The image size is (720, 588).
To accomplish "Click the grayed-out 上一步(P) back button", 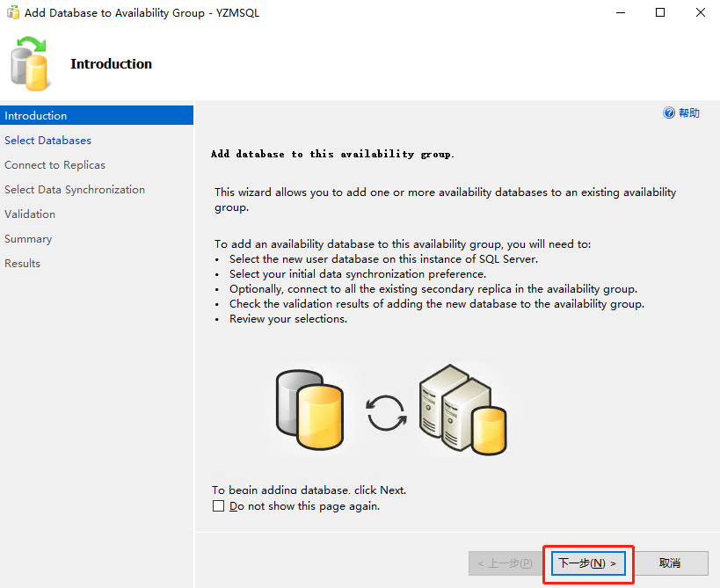I will [505, 563].
